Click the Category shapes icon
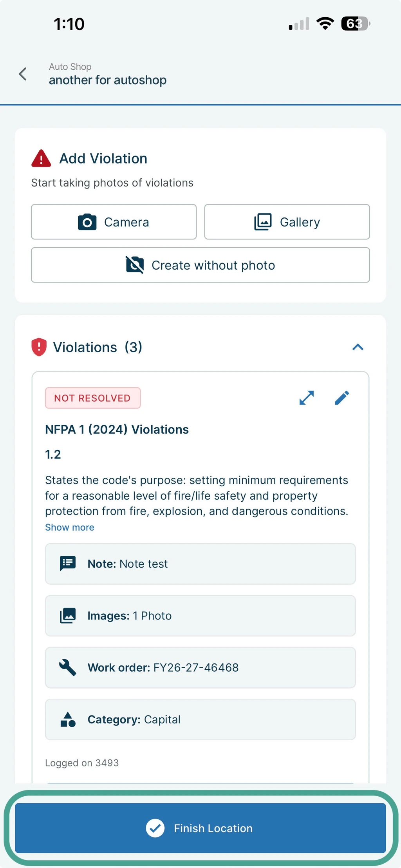 [68, 719]
